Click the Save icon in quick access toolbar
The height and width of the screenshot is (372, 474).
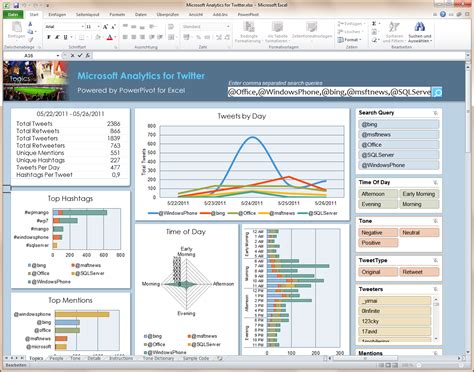click(16, 5)
